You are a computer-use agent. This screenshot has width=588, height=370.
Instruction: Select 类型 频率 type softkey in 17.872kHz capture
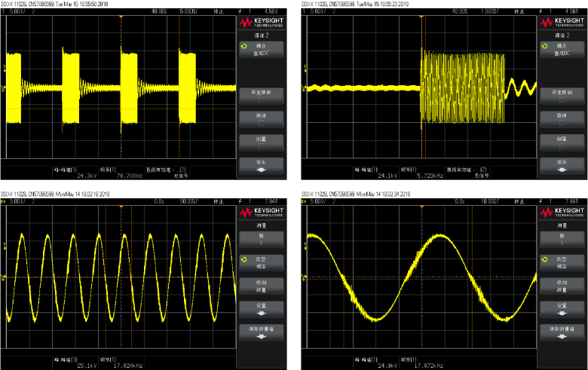562,261
